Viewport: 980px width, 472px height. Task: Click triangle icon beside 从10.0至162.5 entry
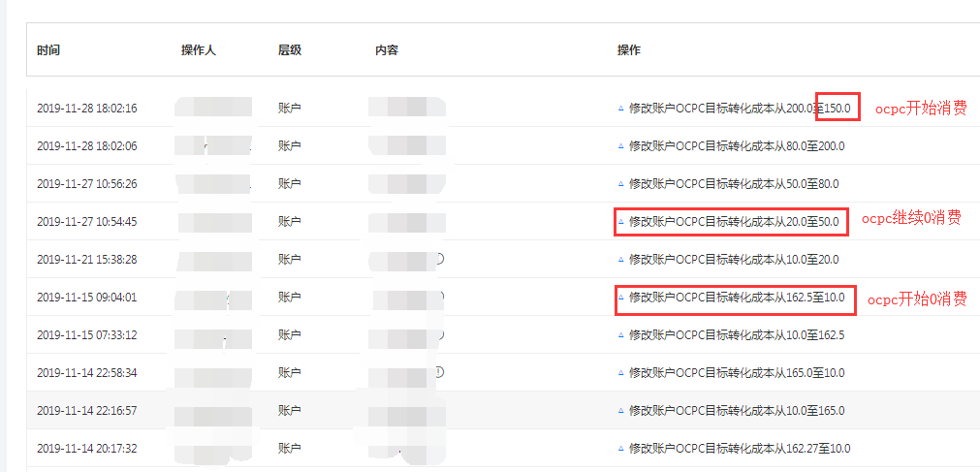tap(620, 335)
